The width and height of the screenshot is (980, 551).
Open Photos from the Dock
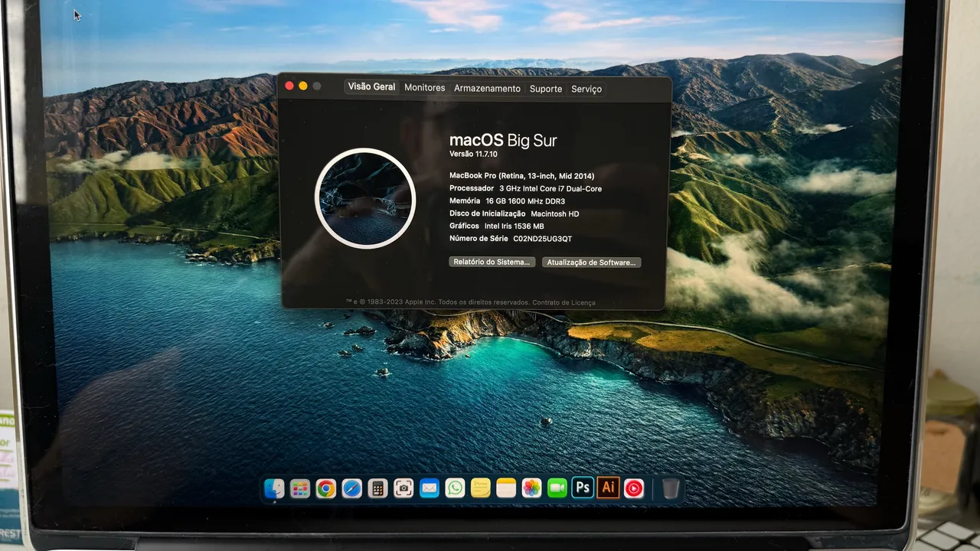click(x=531, y=488)
